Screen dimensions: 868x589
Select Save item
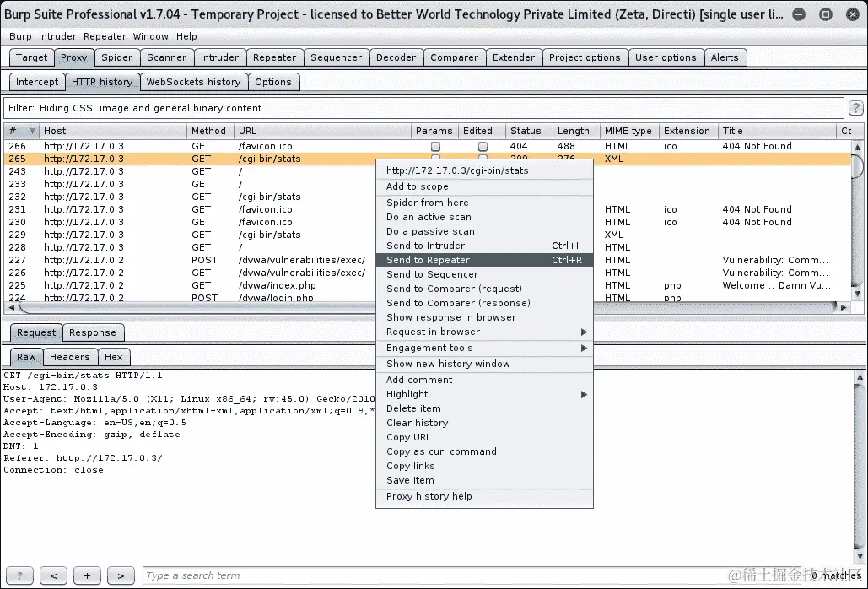[484, 480]
